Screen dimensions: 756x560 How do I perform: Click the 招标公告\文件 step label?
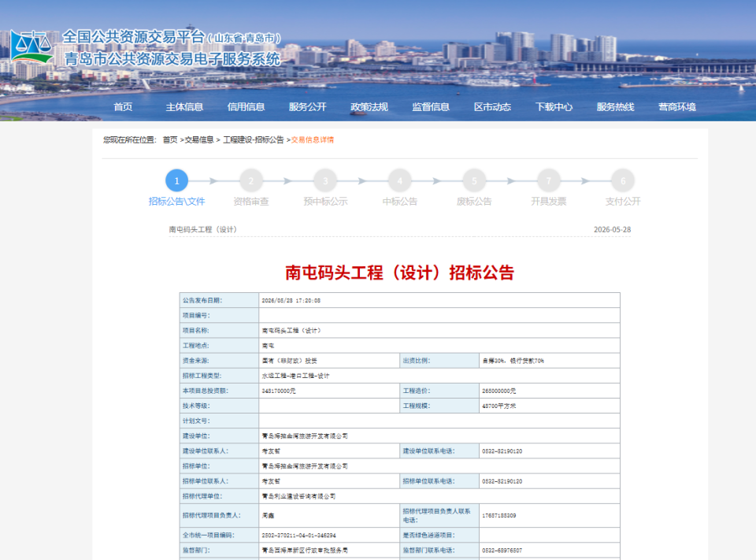click(x=177, y=202)
